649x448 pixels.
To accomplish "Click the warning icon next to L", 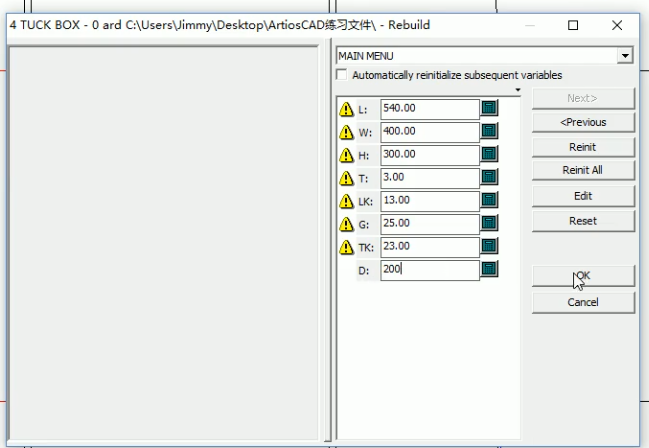I will (346, 109).
